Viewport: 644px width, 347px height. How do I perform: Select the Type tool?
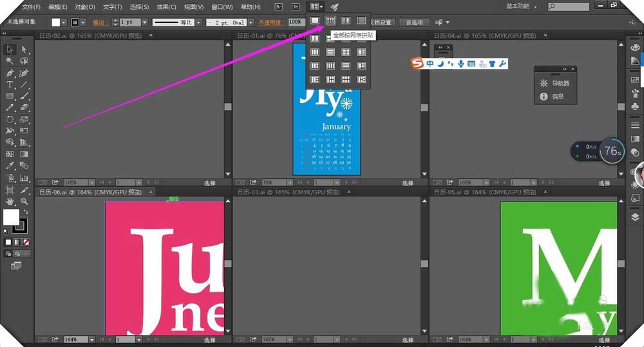click(10, 84)
